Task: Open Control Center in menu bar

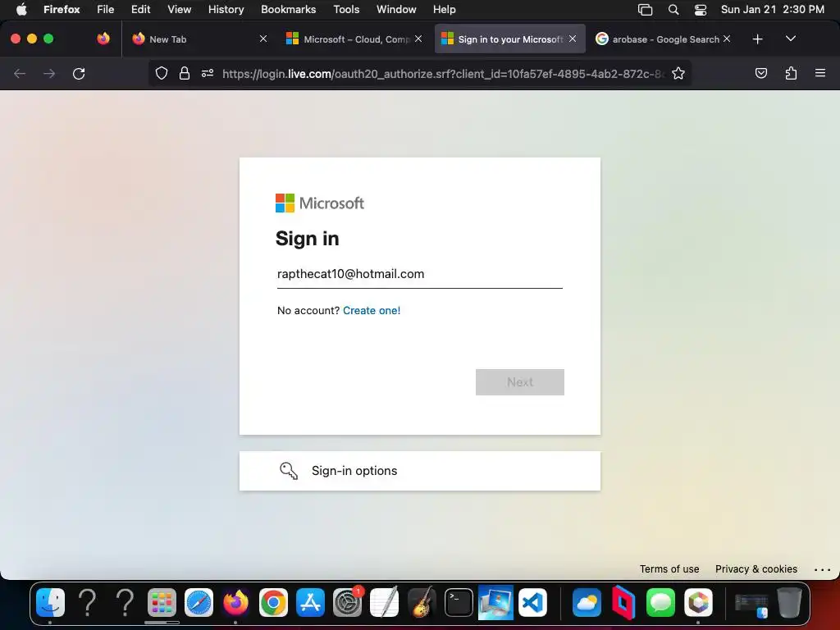Action: coord(701,10)
